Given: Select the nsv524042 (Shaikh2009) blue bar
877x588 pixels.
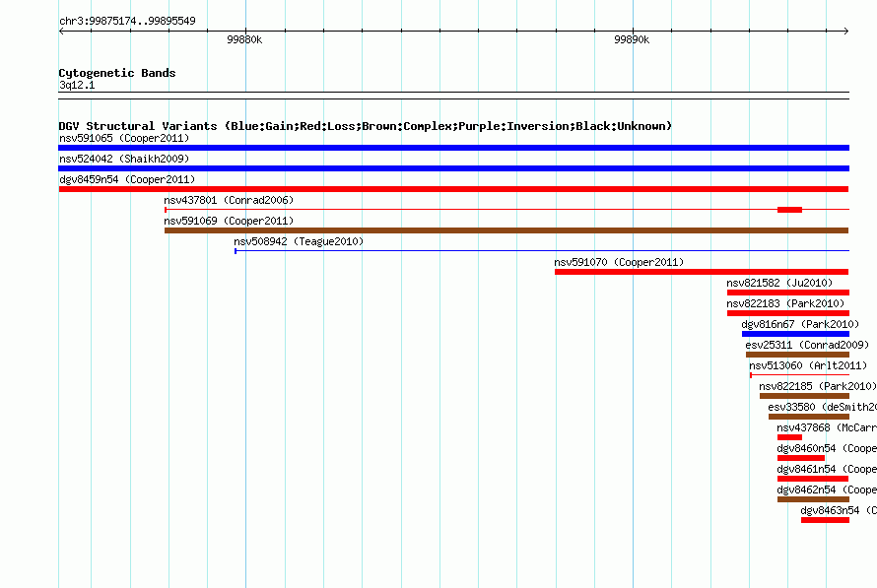Looking at the screenshot, I should coord(453,168).
